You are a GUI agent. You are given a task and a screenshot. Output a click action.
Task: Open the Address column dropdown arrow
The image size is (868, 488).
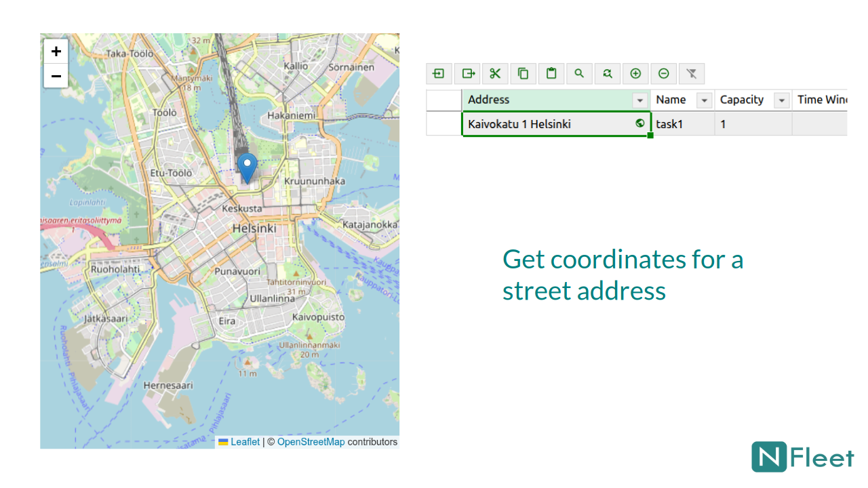click(639, 100)
